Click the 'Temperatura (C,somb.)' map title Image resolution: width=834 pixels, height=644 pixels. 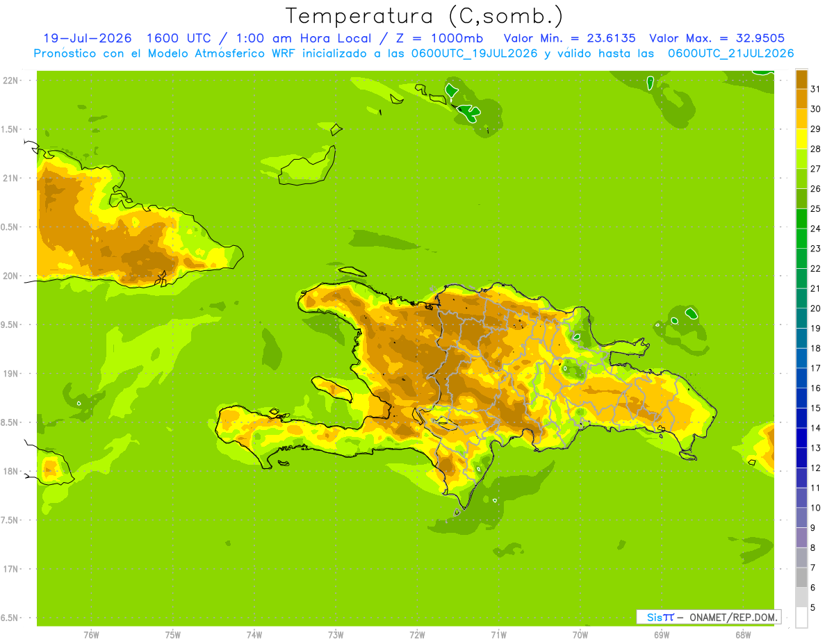coord(424,16)
